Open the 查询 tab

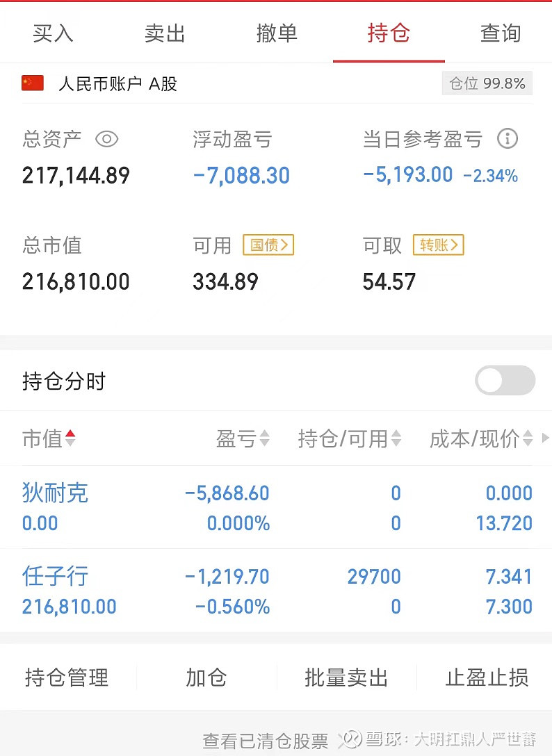[x=500, y=33]
